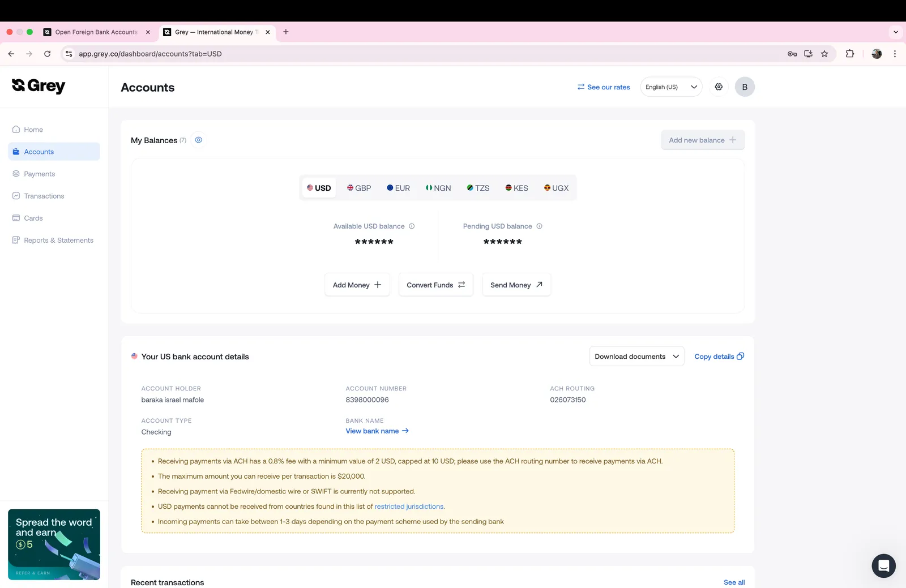The image size is (906, 588).
Task: Click account holder name baraka israel mafole
Action: (x=173, y=400)
